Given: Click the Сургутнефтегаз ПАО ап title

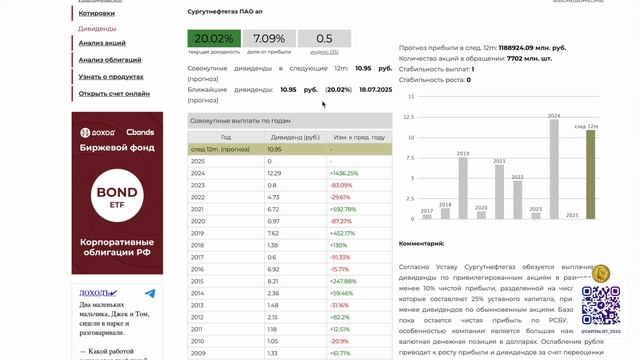Looking at the screenshot, I should click(x=225, y=12).
